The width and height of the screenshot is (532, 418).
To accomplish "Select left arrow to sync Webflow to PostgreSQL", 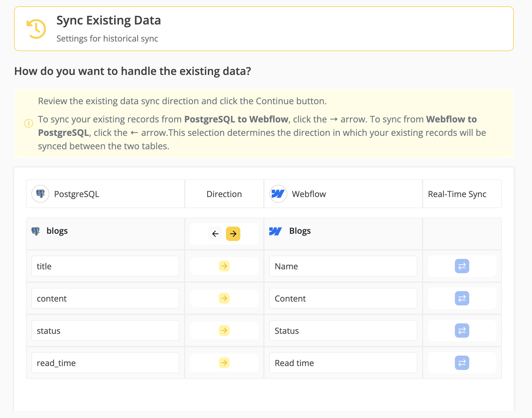I will click(x=215, y=234).
